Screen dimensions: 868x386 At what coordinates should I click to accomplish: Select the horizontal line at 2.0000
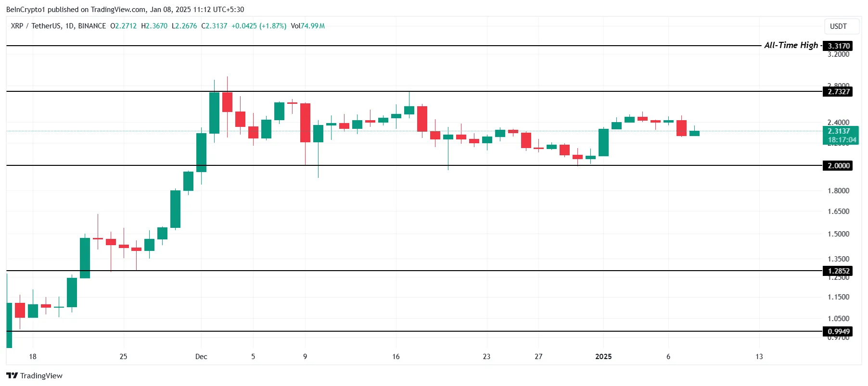(x=385, y=165)
